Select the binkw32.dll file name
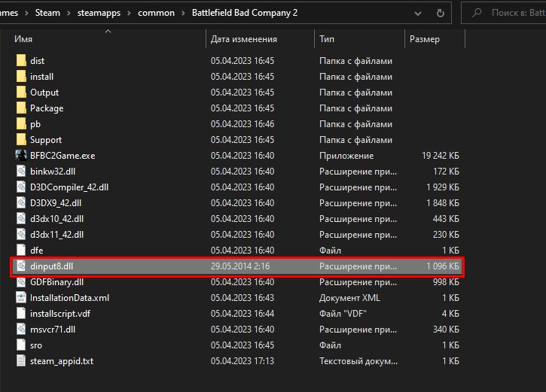The height and width of the screenshot is (392, 546). tap(53, 171)
